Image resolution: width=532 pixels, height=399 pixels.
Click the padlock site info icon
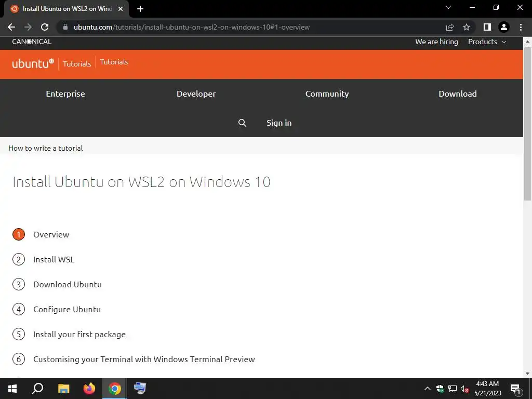coord(65,27)
